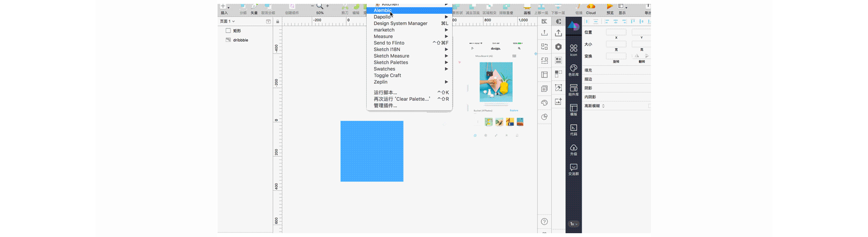Open the Measure submenu
868x237 pixels.
410,36
